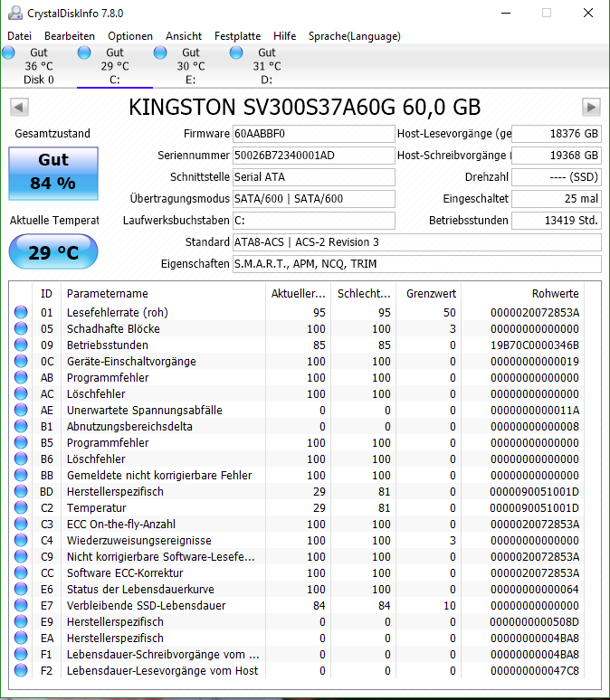This screenshot has height=700, width=610.
Task: Click the Eigenschaften field with TRIM
Action: coord(417,264)
